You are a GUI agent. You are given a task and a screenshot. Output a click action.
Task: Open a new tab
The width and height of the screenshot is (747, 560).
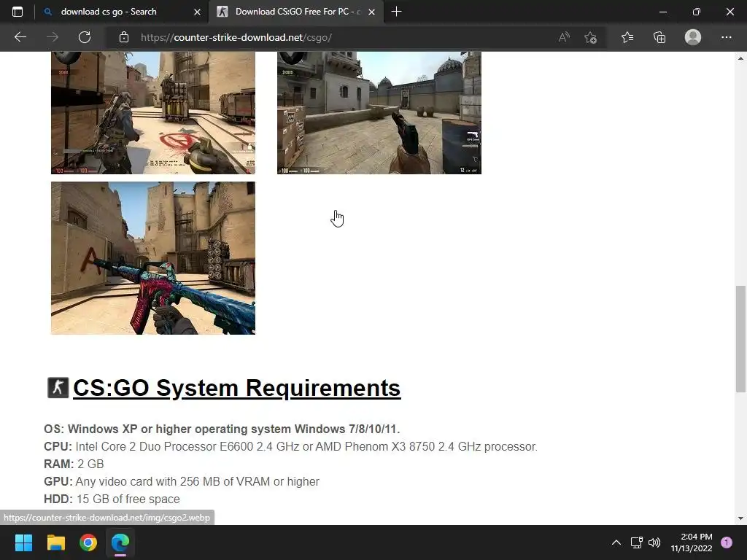coord(396,12)
